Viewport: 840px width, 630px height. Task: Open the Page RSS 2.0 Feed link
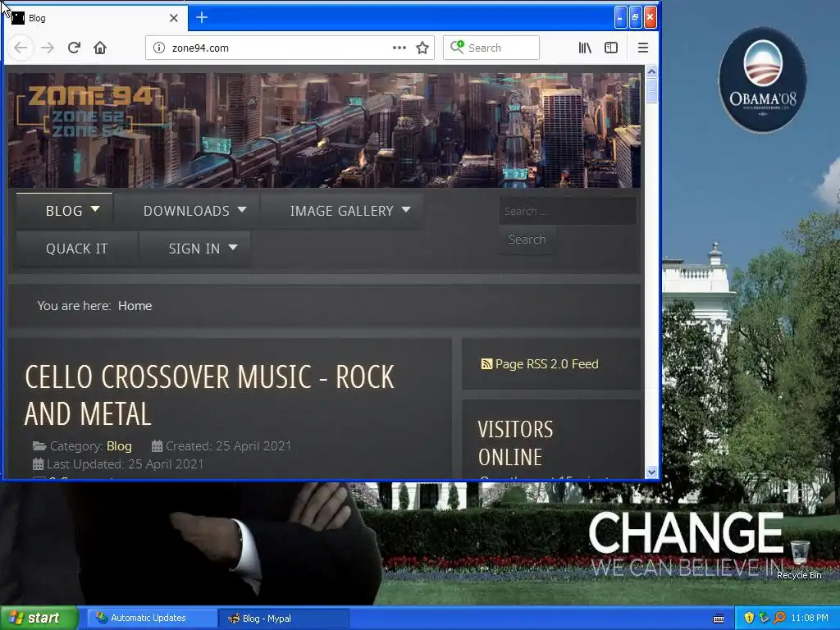[546, 364]
